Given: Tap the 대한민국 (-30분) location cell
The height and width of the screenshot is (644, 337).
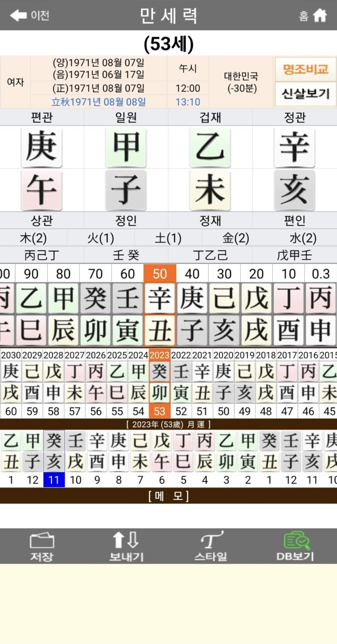Looking at the screenshot, I should click(241, 82).
